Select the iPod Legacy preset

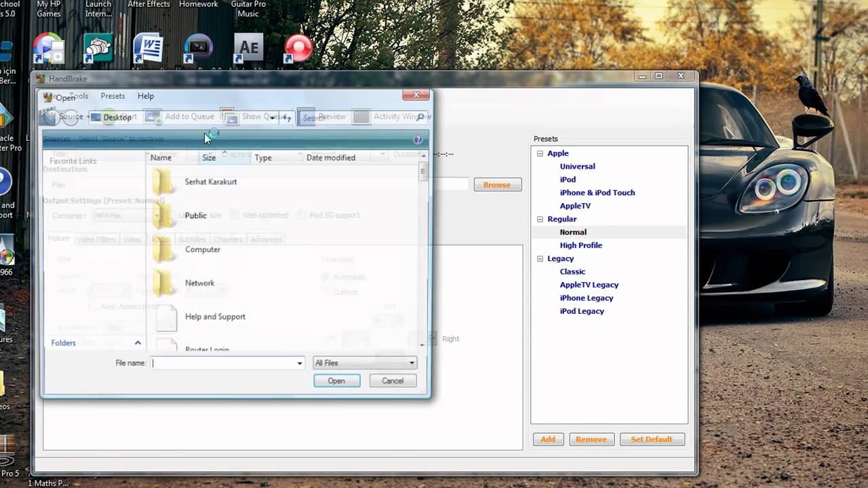coord(582,311)
